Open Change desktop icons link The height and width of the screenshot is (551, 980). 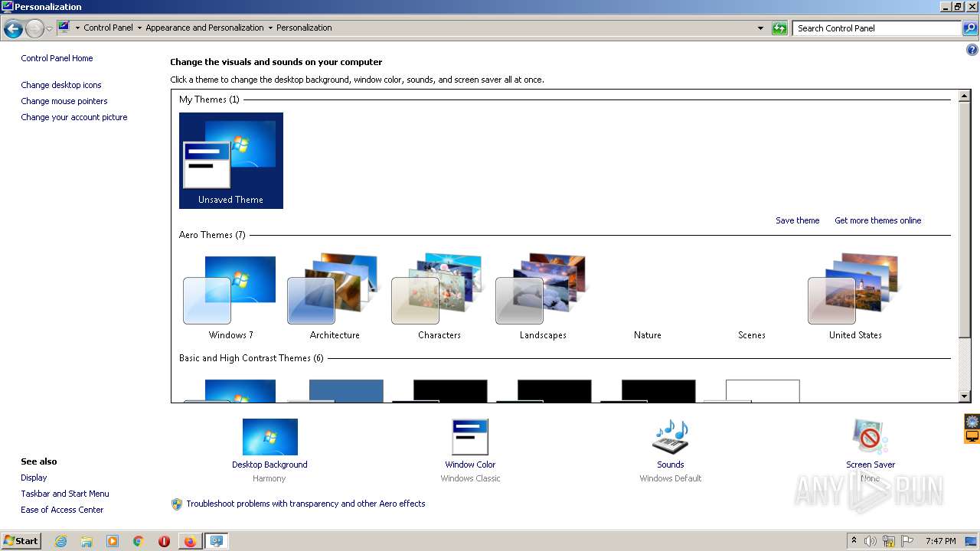click(x=61, y=85)
